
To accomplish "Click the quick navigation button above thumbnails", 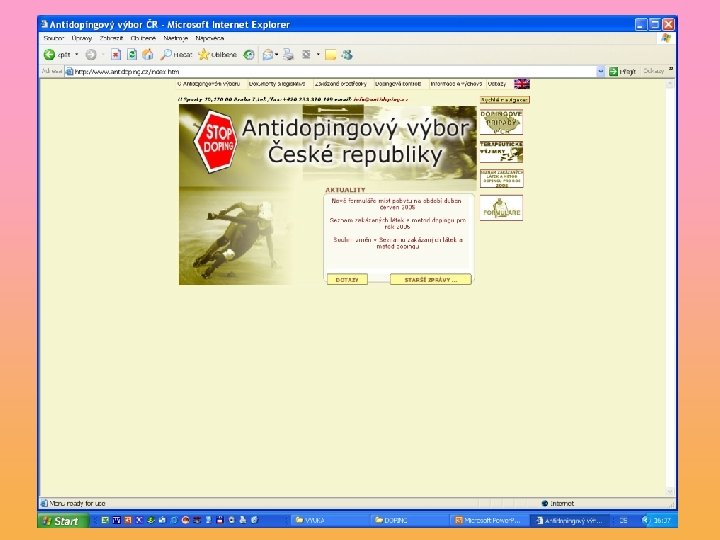I will [x=505, y=100].
